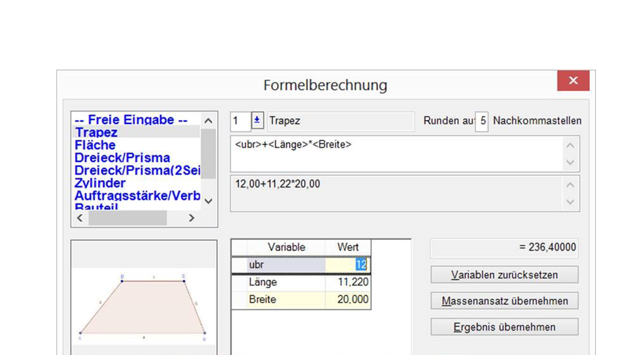Choose 'Fläche' from the formula list
The height and width of the screenshot is (355, 644).
tap(95, 145)
